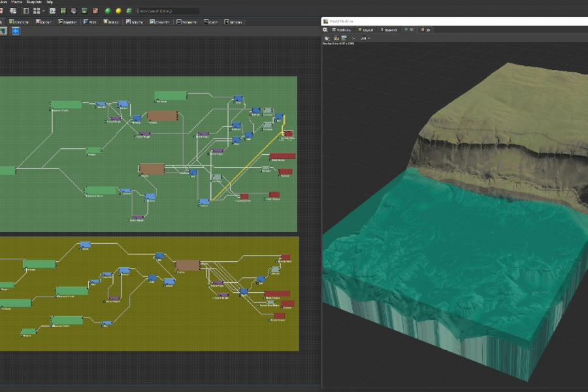Select the brown Erosion node in yellow group

tap(188, 265)
